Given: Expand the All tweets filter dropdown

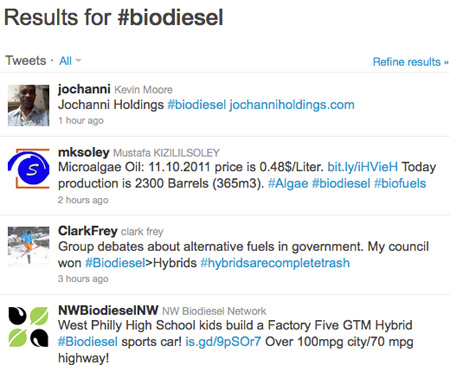Looking at the screenshot, I should click(70, 61).
